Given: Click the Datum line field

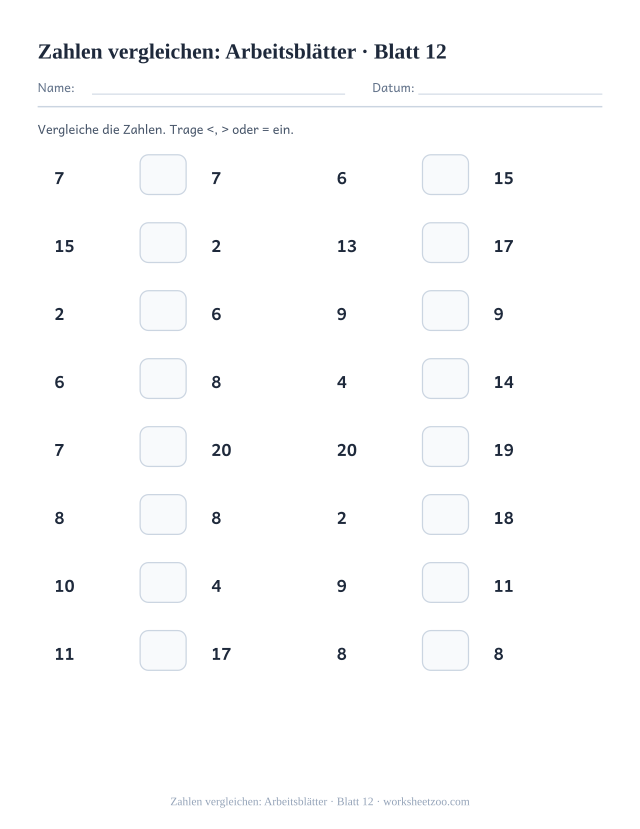Looking at the screenshot, I should pos(510,88).
